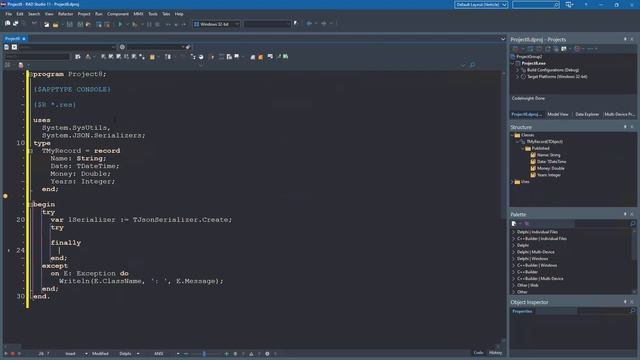Click the Open folder toolbar icon
Viewport: 640px width, 360px height.
point(56,24)
